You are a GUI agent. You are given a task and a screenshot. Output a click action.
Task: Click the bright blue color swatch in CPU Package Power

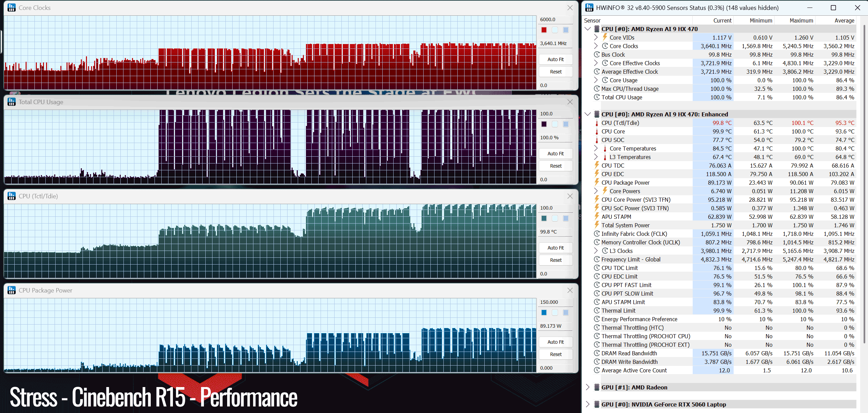point(544,313)
